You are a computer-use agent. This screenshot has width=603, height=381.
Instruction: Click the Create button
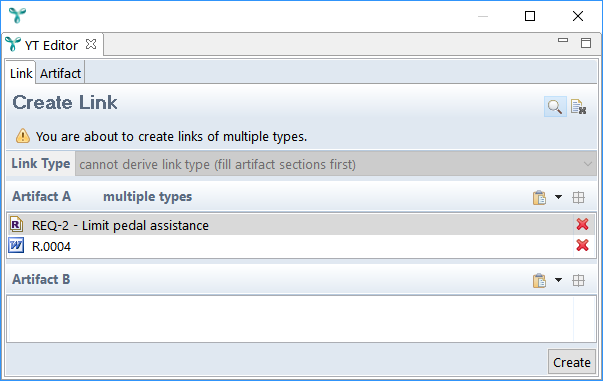click(571, 362)
